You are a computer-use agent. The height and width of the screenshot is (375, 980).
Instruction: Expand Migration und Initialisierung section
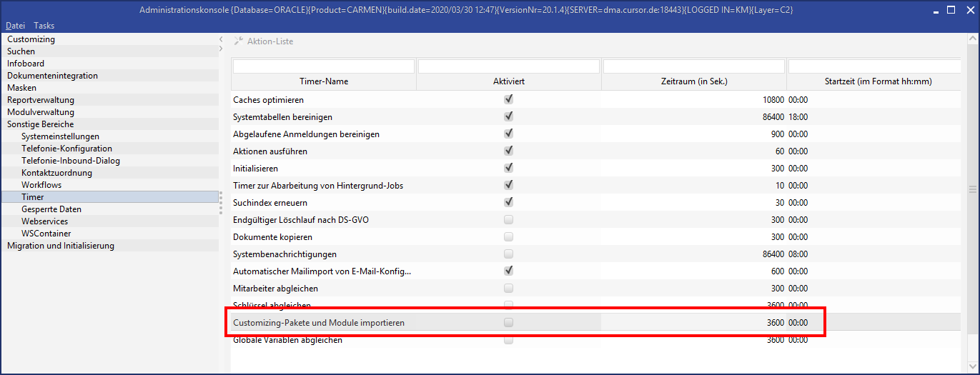(x=60, y=246)
